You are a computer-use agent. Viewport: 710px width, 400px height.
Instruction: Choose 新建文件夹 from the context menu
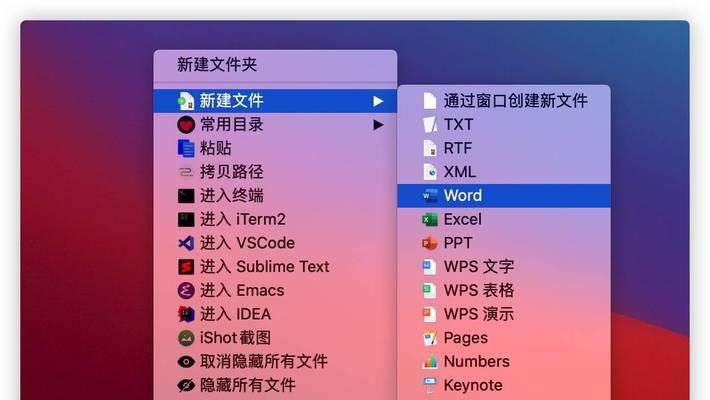point(275,65)
